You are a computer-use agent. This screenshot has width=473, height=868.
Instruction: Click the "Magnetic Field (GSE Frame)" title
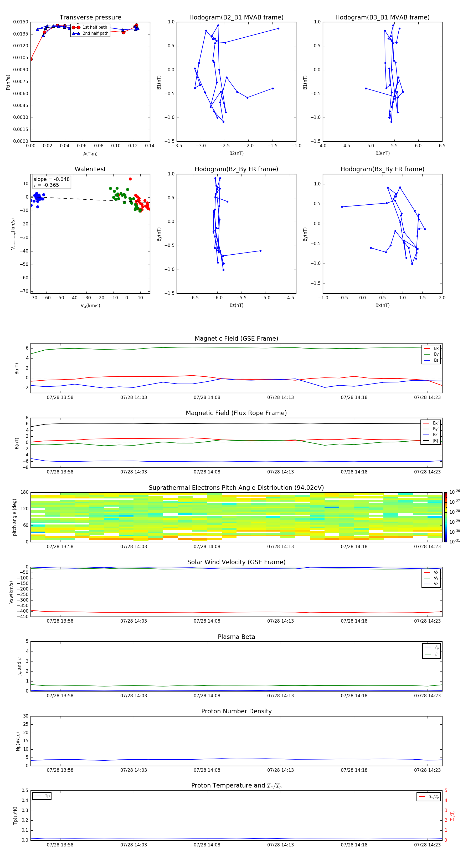pyautogui.click(x=236, y=339)
